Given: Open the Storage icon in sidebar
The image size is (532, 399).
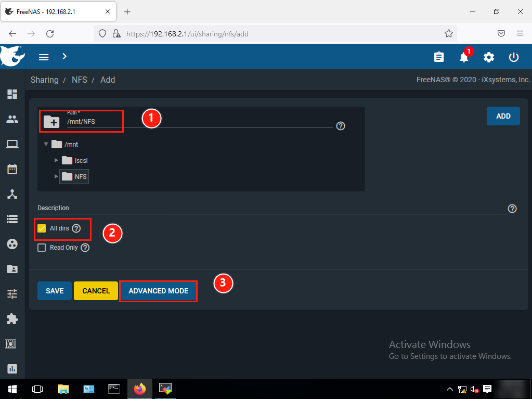Looking at the screenshot, I should click(12, 219).
